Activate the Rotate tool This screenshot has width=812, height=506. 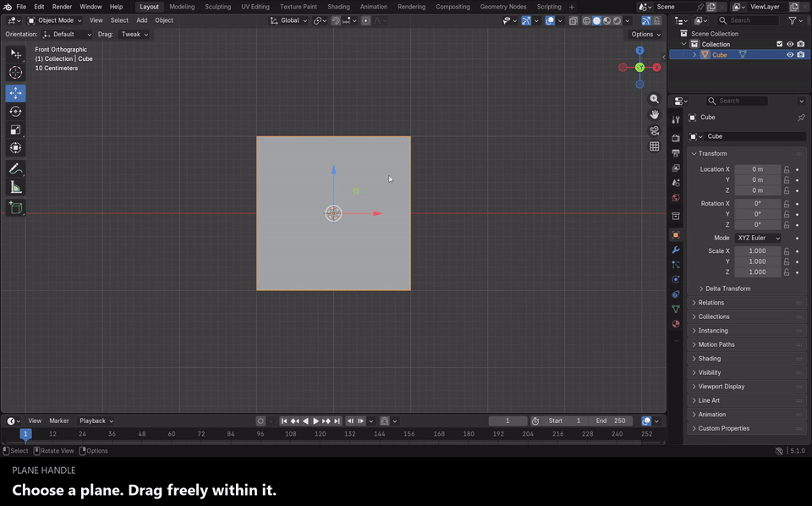pos(15,112)
